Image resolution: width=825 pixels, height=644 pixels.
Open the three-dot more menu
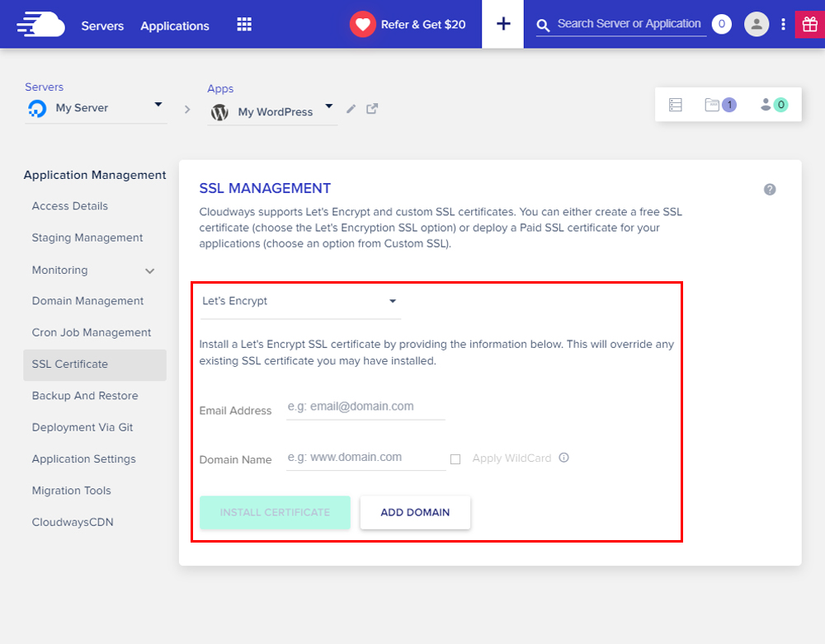pos(783,24)
